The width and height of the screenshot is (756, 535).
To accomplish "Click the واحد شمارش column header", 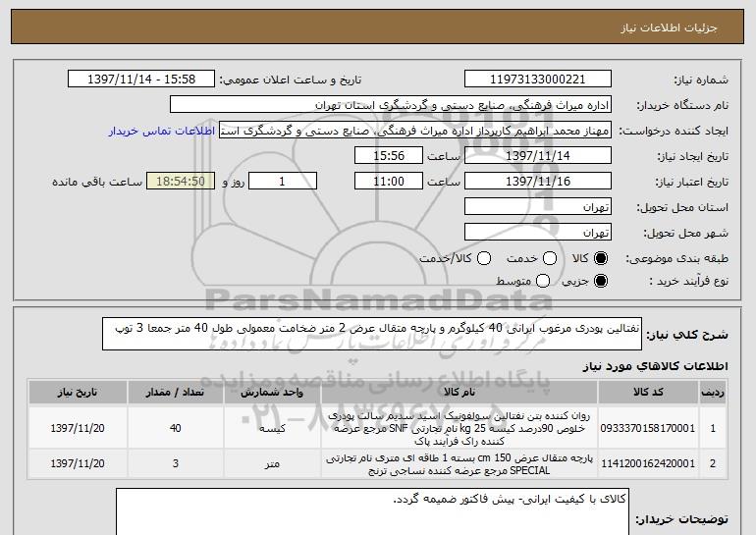I will [x=272, y=393].
